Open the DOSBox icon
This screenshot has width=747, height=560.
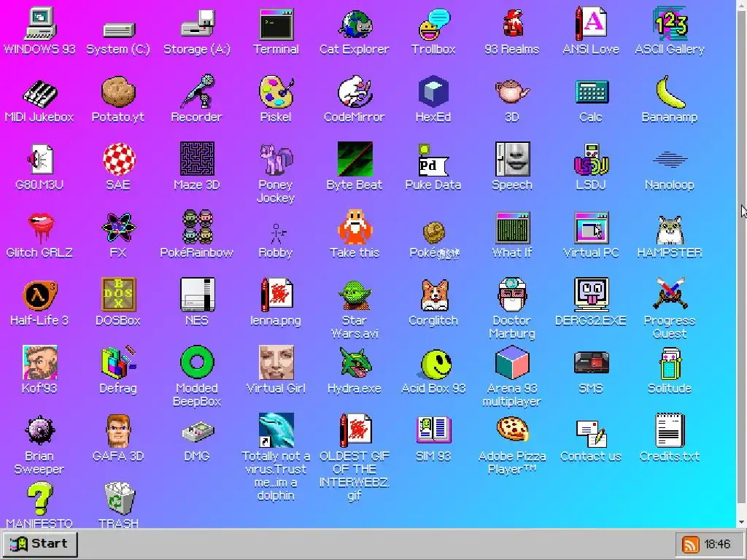tap(118, 295)
